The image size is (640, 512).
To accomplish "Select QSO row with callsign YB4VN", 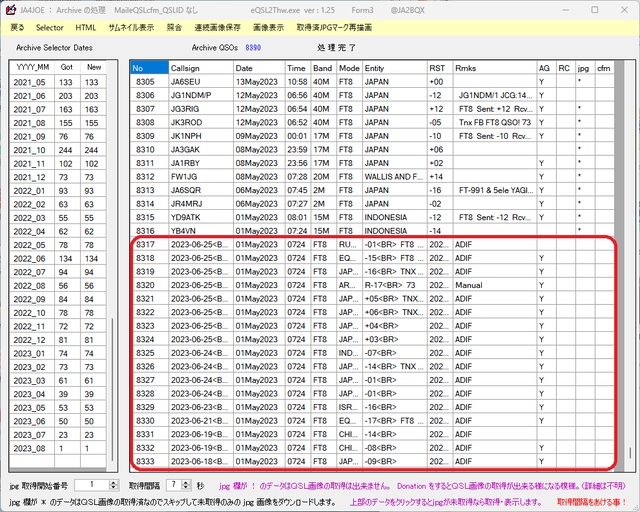I will point(372,231).
